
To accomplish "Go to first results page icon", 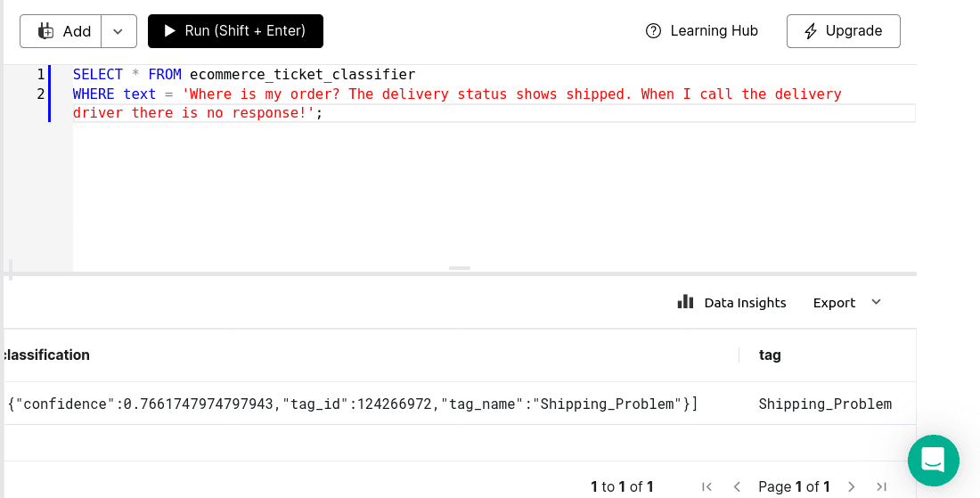I will click(706, 486).
